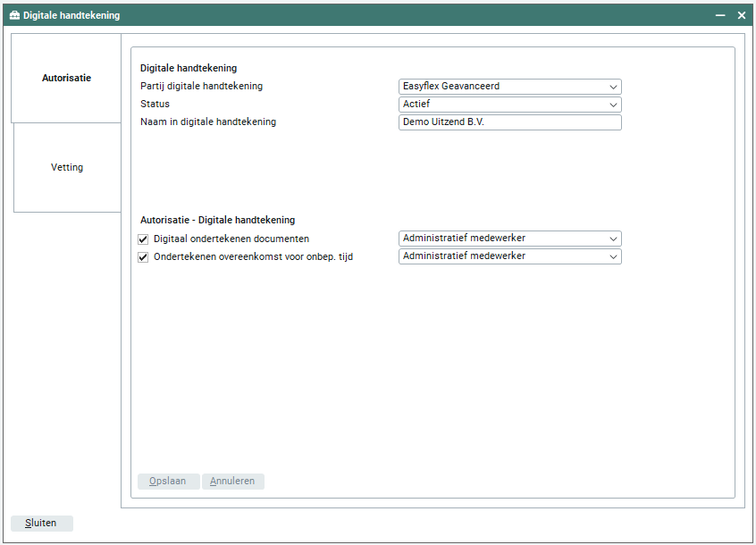Click the Easyflex app icon in title bar
Screen dimensions: 756x545
(14, 15)
